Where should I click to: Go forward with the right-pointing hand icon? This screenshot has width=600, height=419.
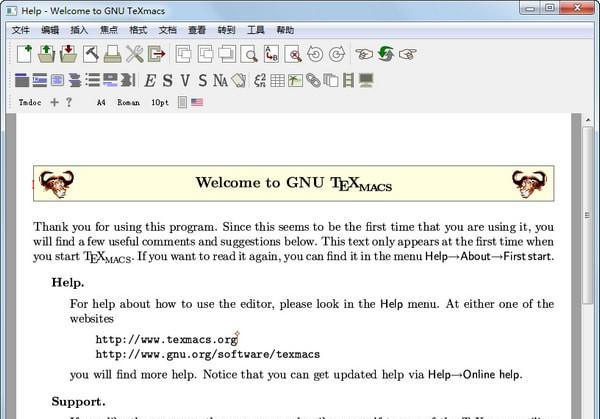click(408, 54)
